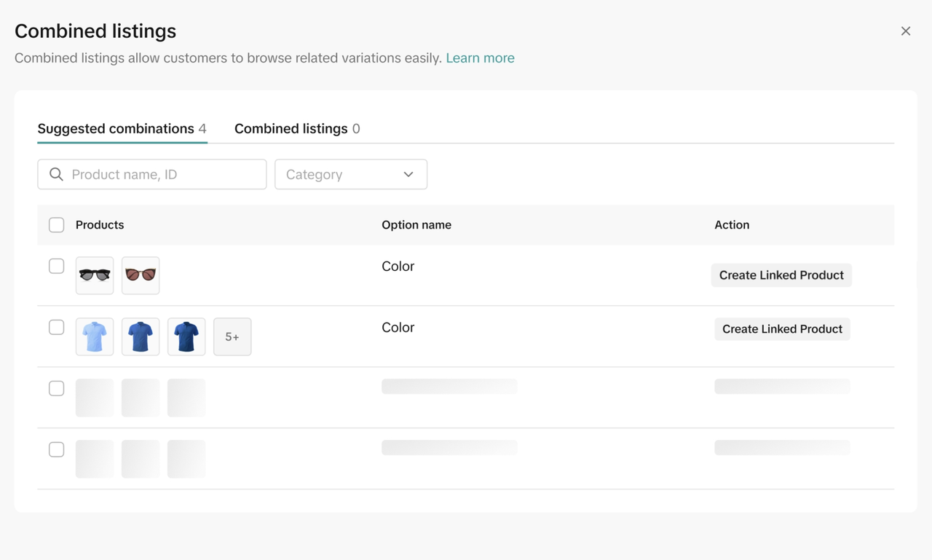Click the search magnifier icon
Viewport: 932px width, 560px height.
coord(56,174)
